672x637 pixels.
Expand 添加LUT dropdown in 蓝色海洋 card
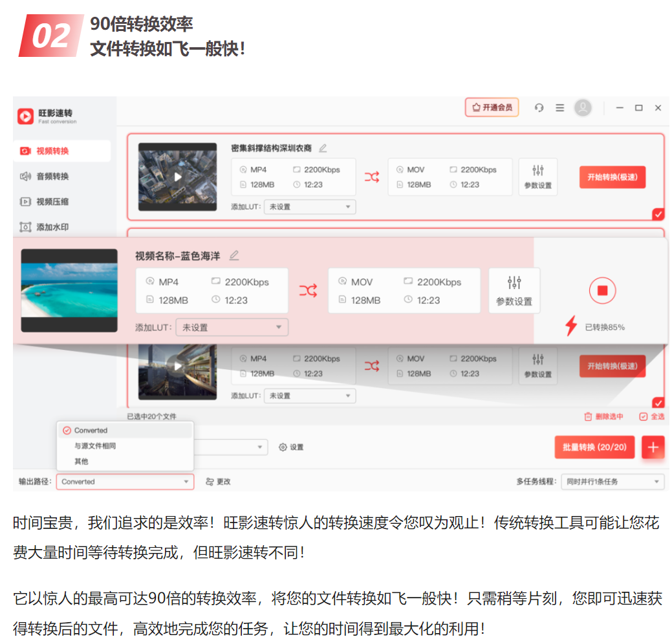[x=232, y=327]
